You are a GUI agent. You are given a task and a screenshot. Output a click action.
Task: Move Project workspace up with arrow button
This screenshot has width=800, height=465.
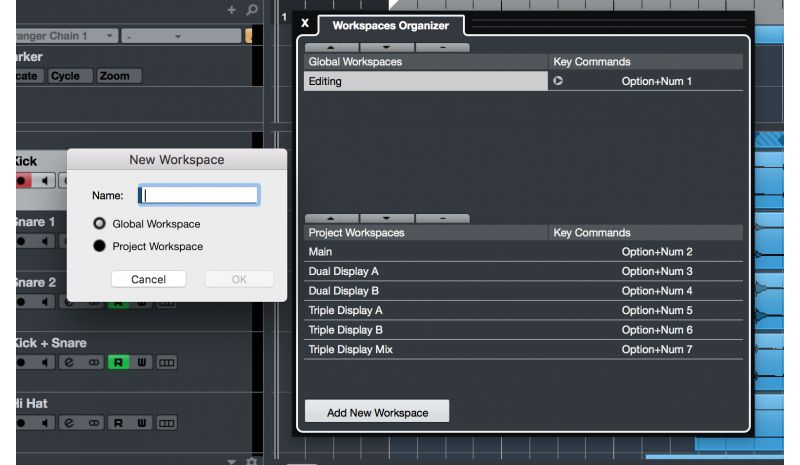[x=331, y=218]
